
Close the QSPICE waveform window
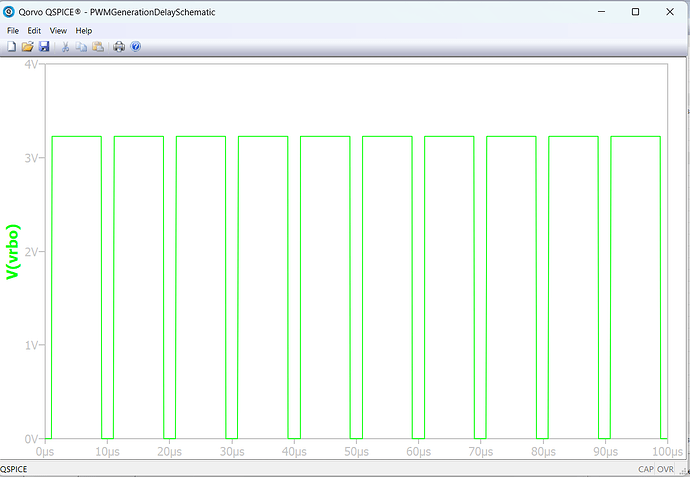pos(670,12)
